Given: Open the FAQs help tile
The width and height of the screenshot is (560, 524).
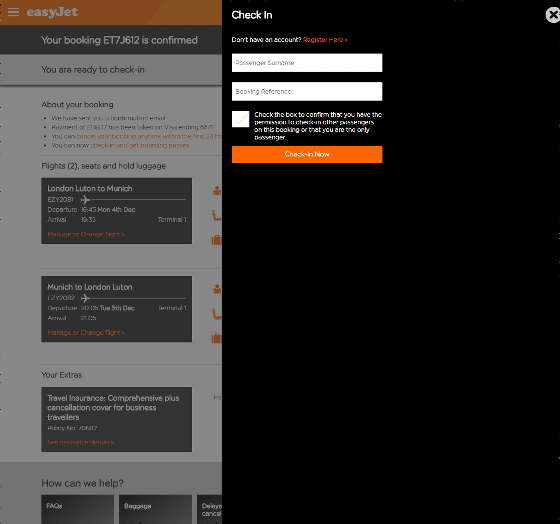Looking at the screenshot, I should pyautogui.click(x=78, y=509).
